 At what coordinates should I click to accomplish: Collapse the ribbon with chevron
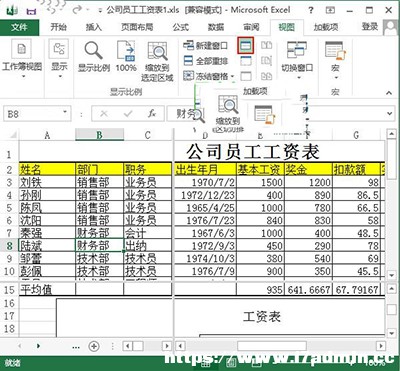[389, 93]
